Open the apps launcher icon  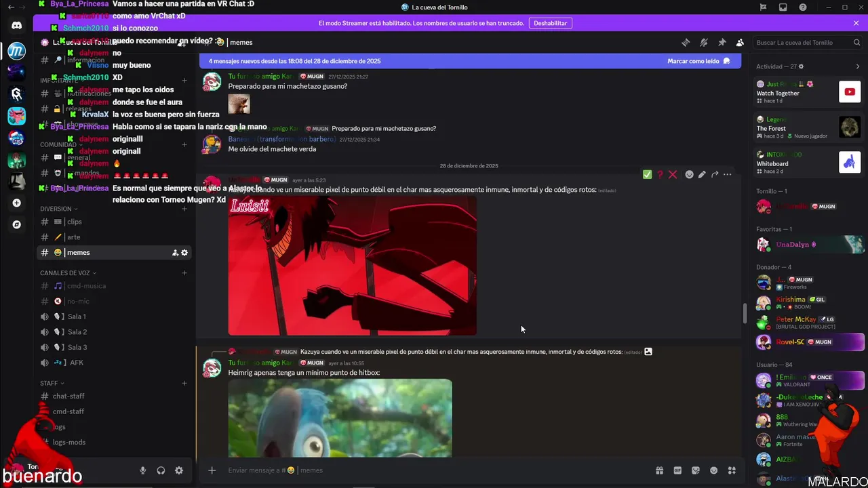click(732, 470)
